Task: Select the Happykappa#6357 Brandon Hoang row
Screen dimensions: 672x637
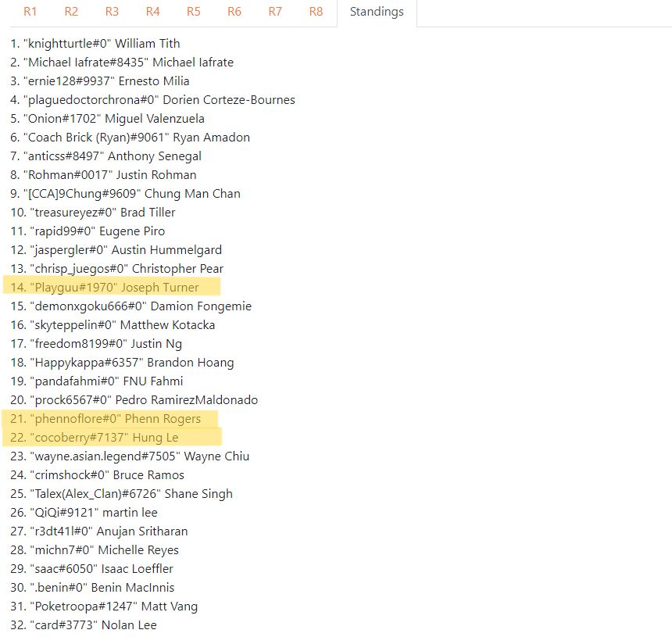Action: click(116, 362)
